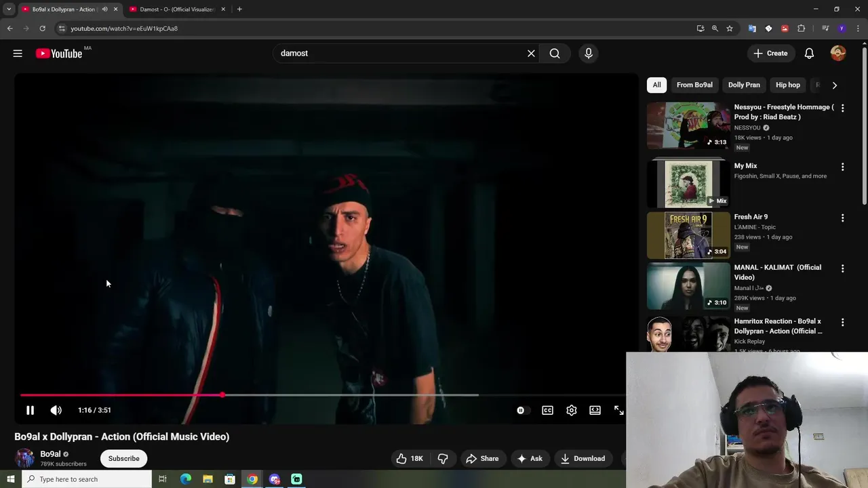Dislike the video

[443, 459]
